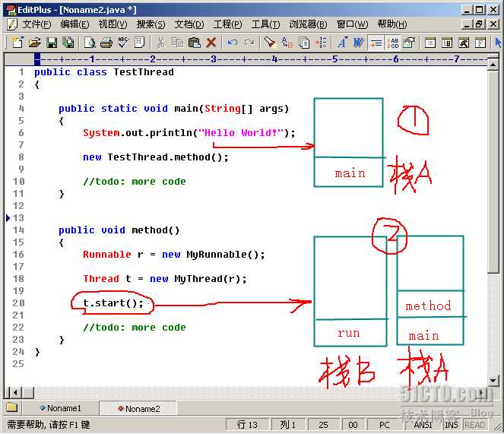Open the 文件(F) menu
The image size is (504, 434).
pyautogui.click(x=36, y=24)
